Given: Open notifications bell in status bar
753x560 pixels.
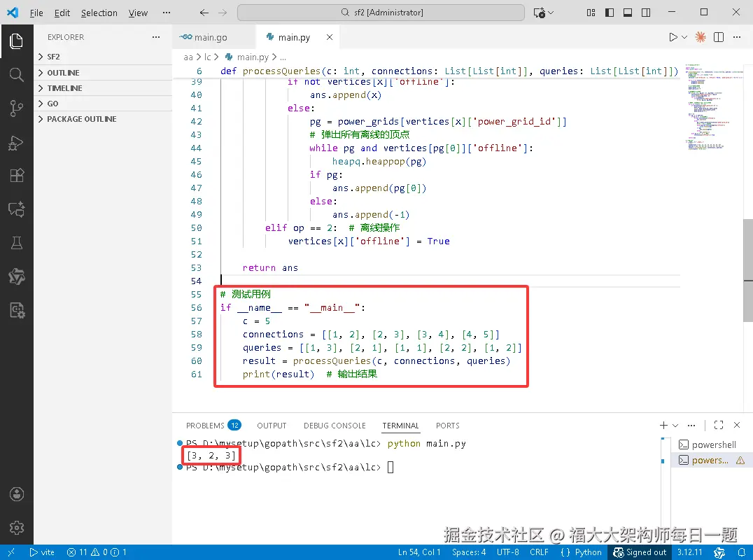Looking at the screenshot, I should click(742, 552).
